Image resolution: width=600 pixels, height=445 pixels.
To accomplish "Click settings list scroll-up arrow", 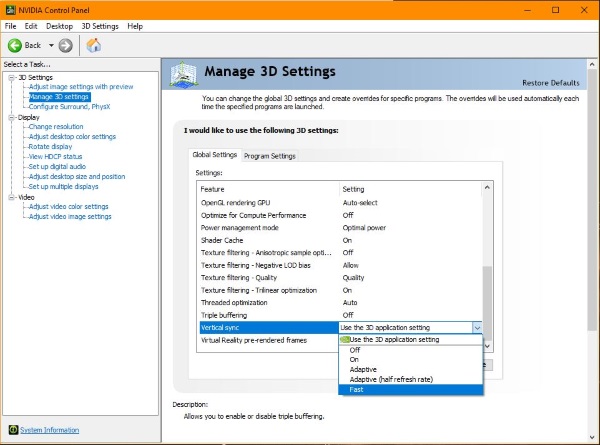I will (x=487, y=187).
